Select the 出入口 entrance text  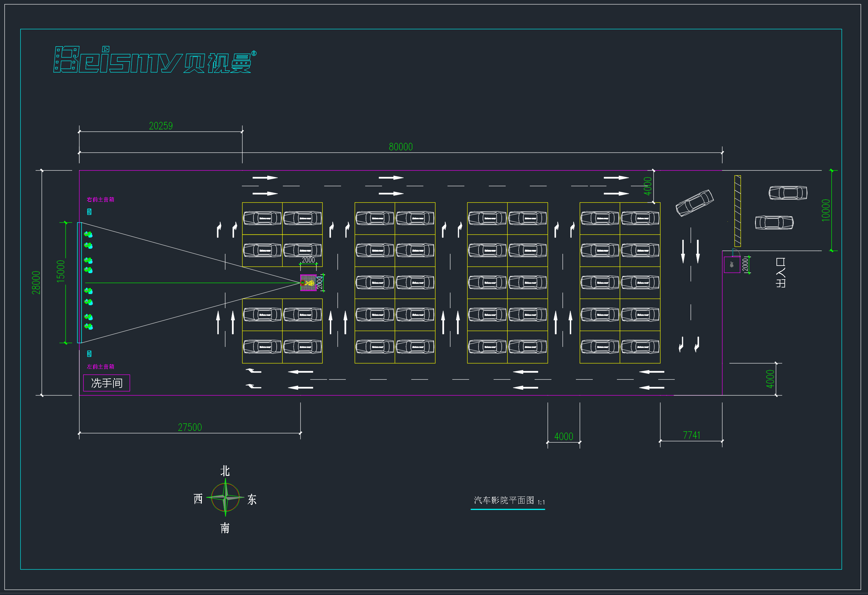pyautogui.click(x=781, y=273)
